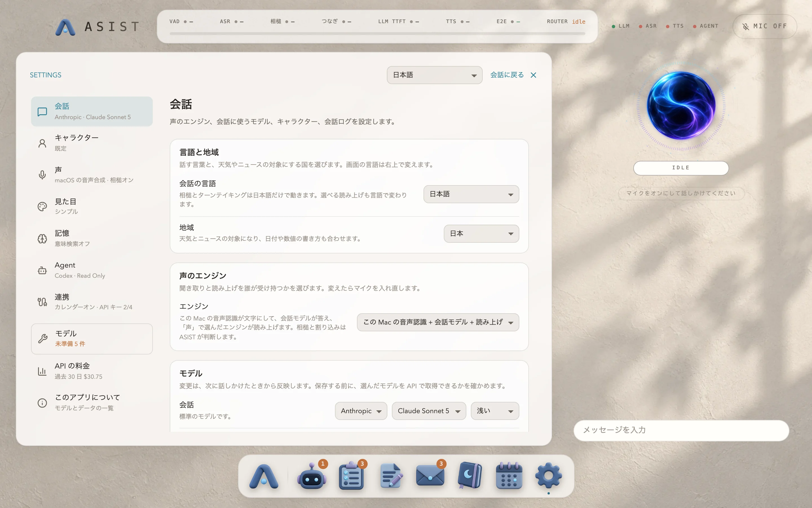Screen dimensions: 812x508
Task: Click the info icon beside このアプリについて
Action: click(42, 403)
